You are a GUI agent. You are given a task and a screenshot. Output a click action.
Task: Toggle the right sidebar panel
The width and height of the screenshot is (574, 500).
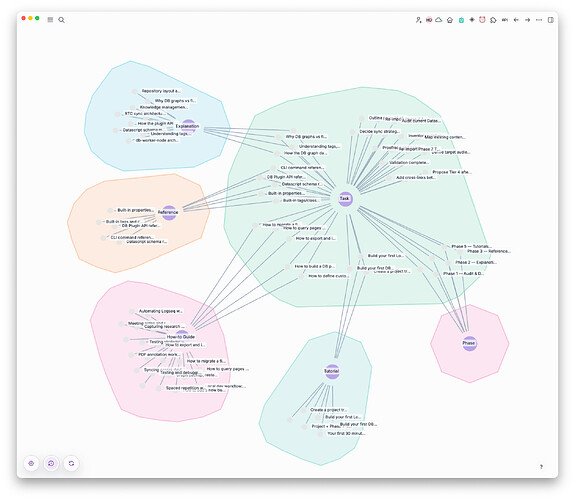point(551,20)
